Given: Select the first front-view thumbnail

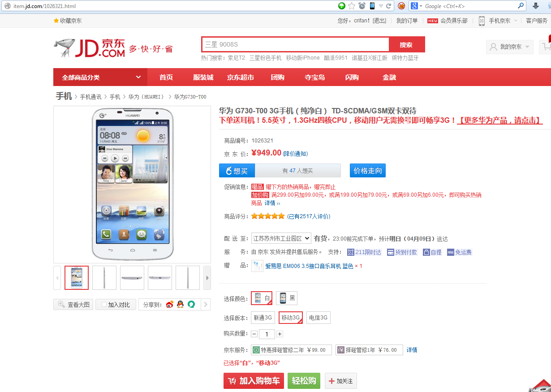Looking at the screenshot, I should point(77,278).
